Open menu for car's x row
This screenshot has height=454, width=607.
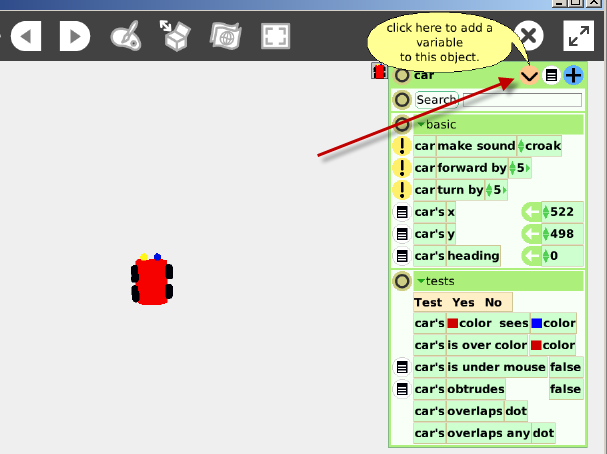(x=402, y=212)
